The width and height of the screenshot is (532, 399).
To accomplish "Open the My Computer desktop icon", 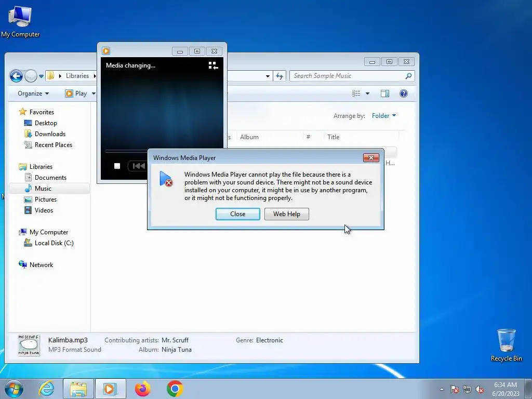I will tap(20, 21).
